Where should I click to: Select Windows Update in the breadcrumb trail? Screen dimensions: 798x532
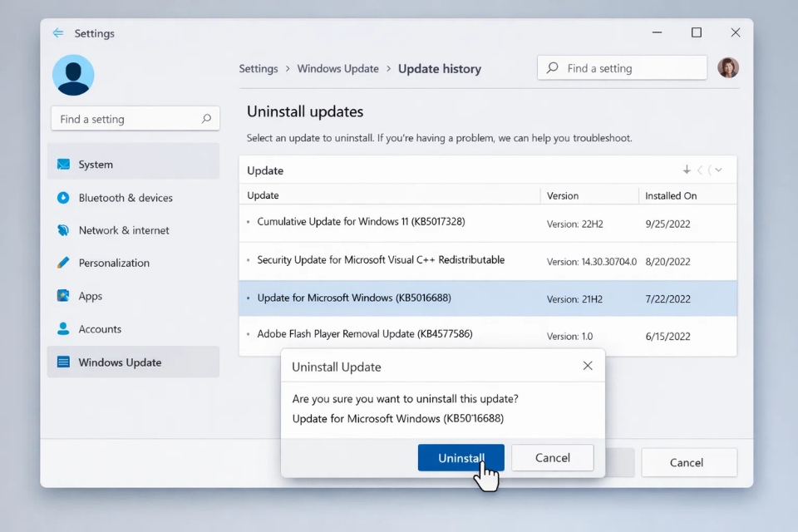338,69
